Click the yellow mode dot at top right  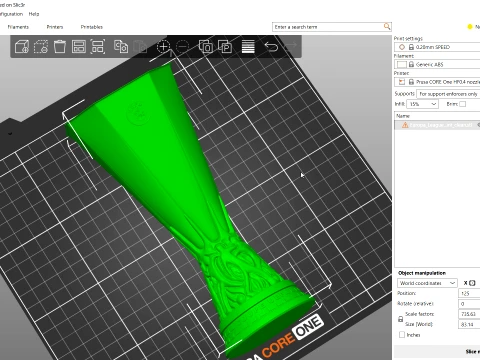pyautogui.click(x=470, y=27)
